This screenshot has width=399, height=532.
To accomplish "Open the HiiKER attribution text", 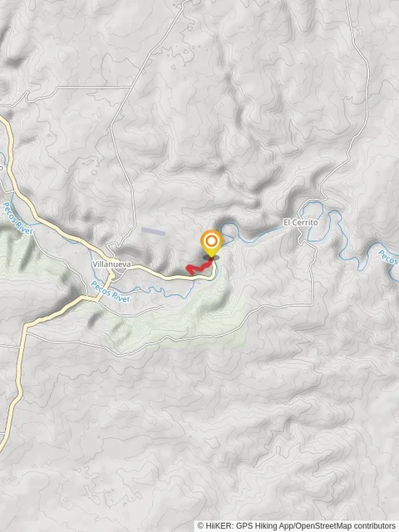I will coord(252,526).
